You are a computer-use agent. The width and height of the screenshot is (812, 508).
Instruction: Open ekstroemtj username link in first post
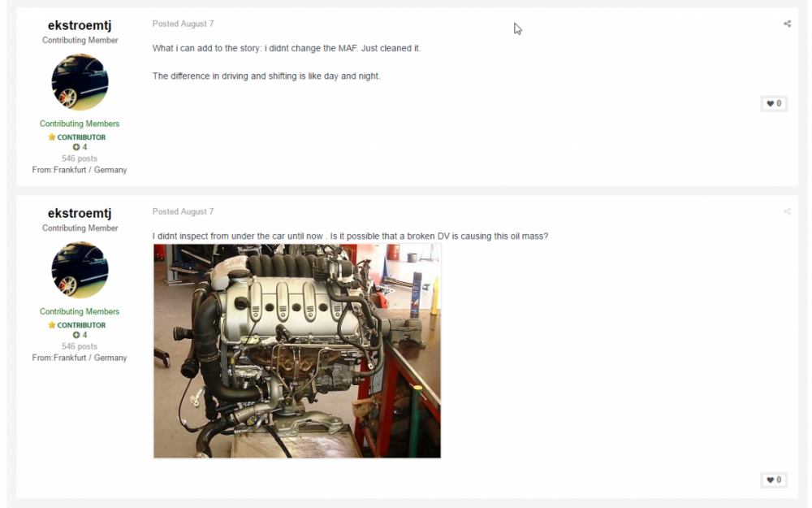(x=80, y=25)
